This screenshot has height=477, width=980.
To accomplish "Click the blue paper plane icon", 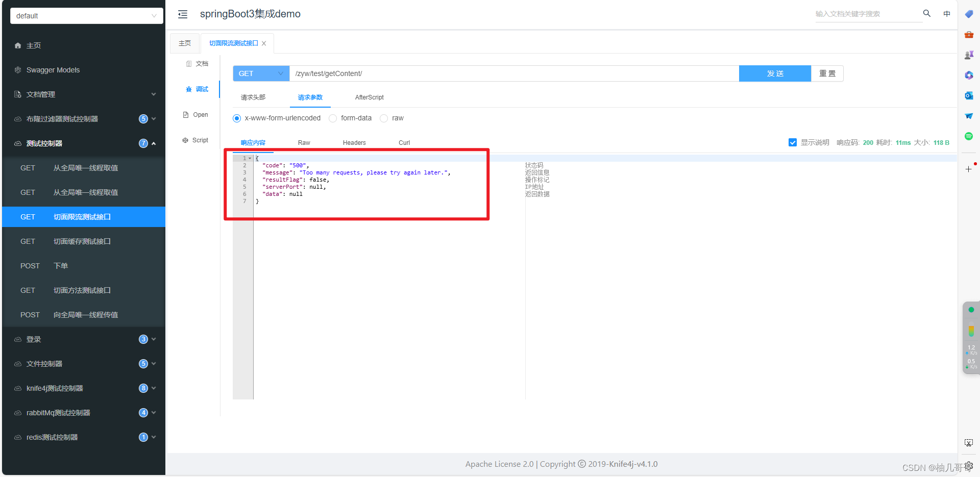I will (x=969, y=116).
